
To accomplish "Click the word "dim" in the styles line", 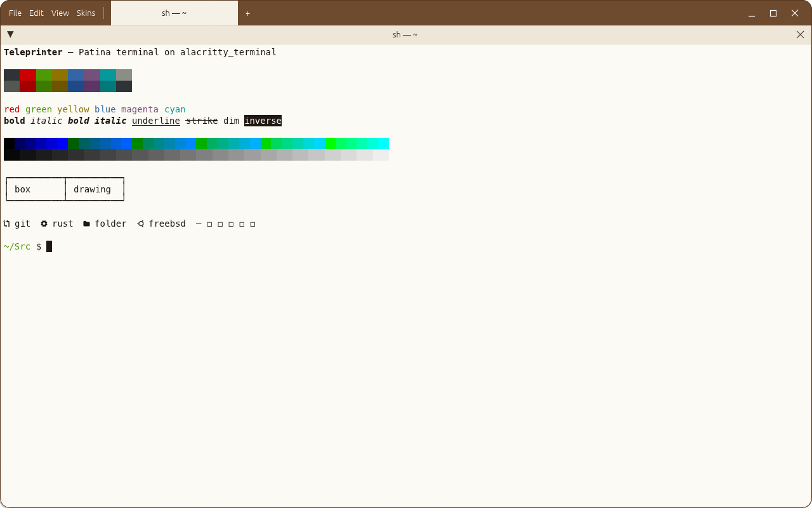I will click(231, 121).
